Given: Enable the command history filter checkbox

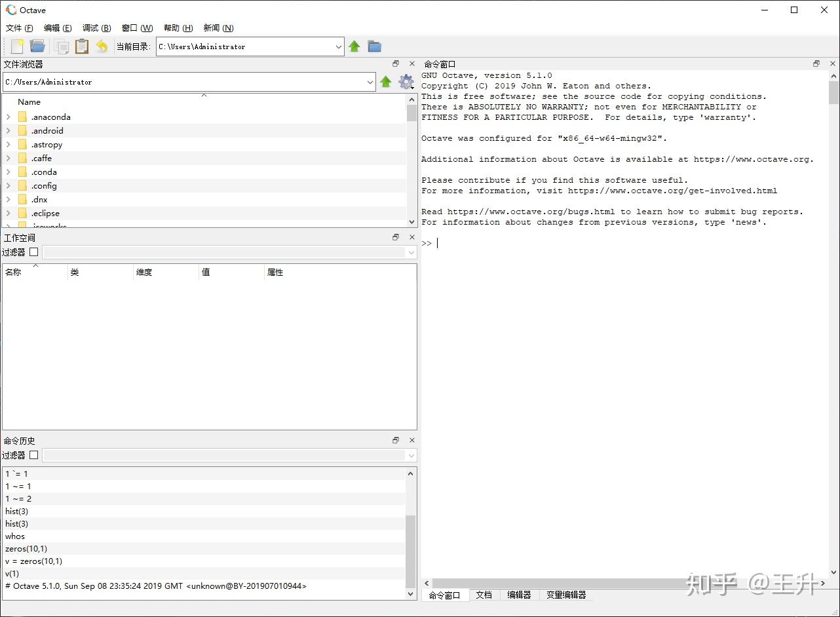Looking at the screenshot, I should (34, 455).
